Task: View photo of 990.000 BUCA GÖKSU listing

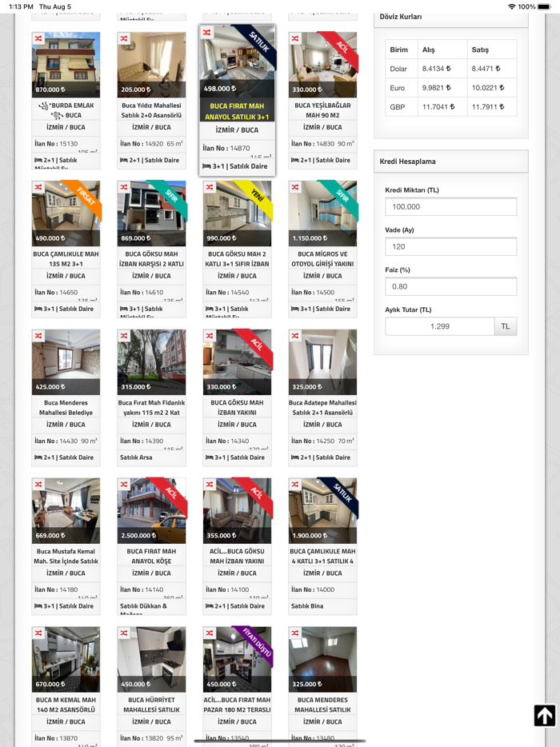Action: pyautogui.click(x=237, y=212)
